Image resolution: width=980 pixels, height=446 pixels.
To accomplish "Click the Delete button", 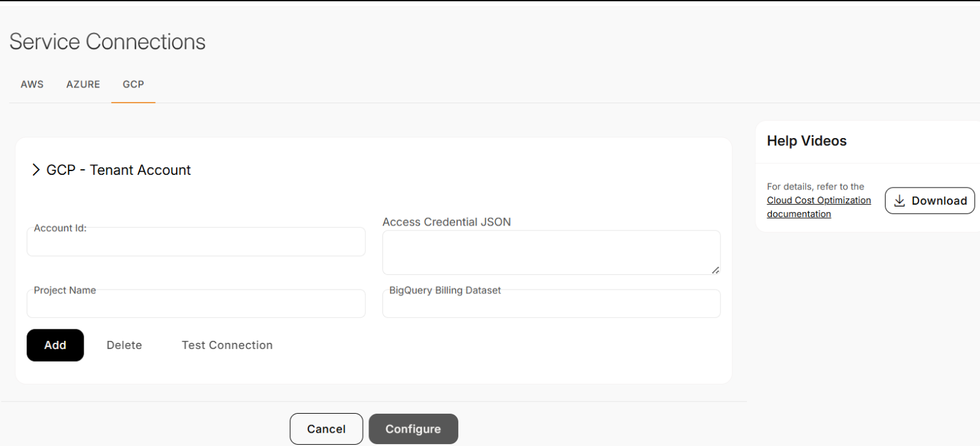I will point(124,345).
